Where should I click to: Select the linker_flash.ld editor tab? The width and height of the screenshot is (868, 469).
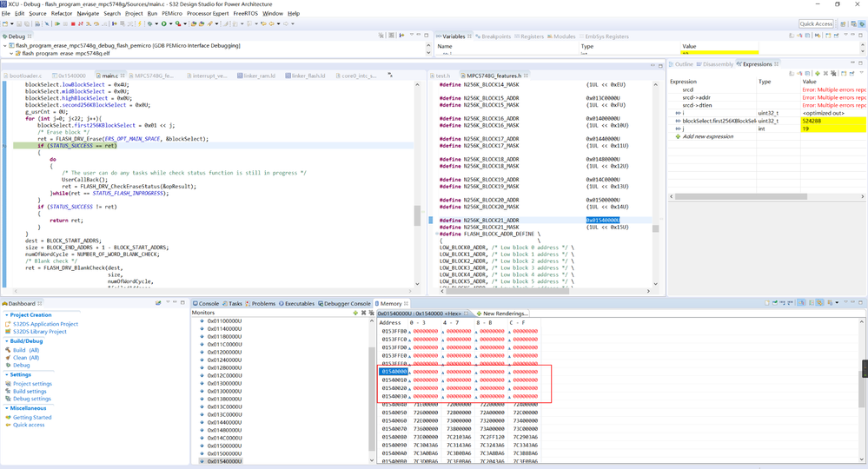pyautogui.click(x=306, y=76)
